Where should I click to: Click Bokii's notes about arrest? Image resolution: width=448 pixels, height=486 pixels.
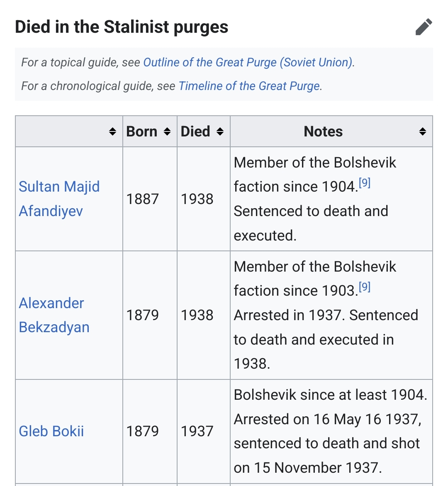coord(331,431)
